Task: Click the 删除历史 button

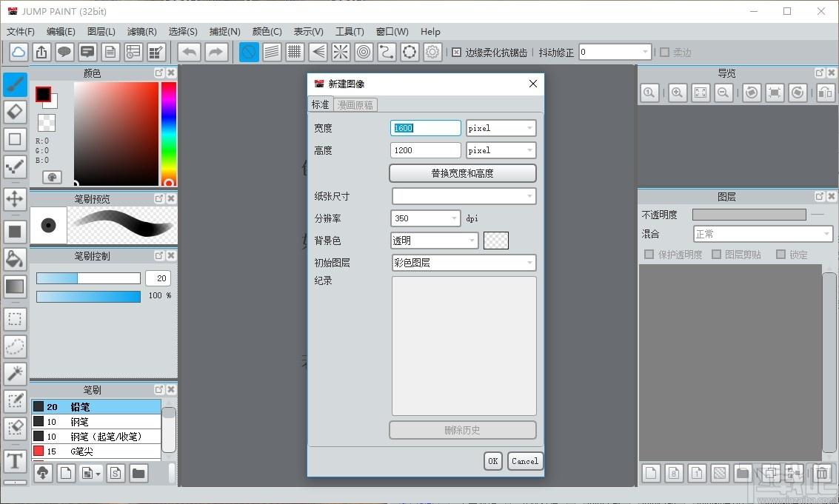Action: (x=462, y=430)
